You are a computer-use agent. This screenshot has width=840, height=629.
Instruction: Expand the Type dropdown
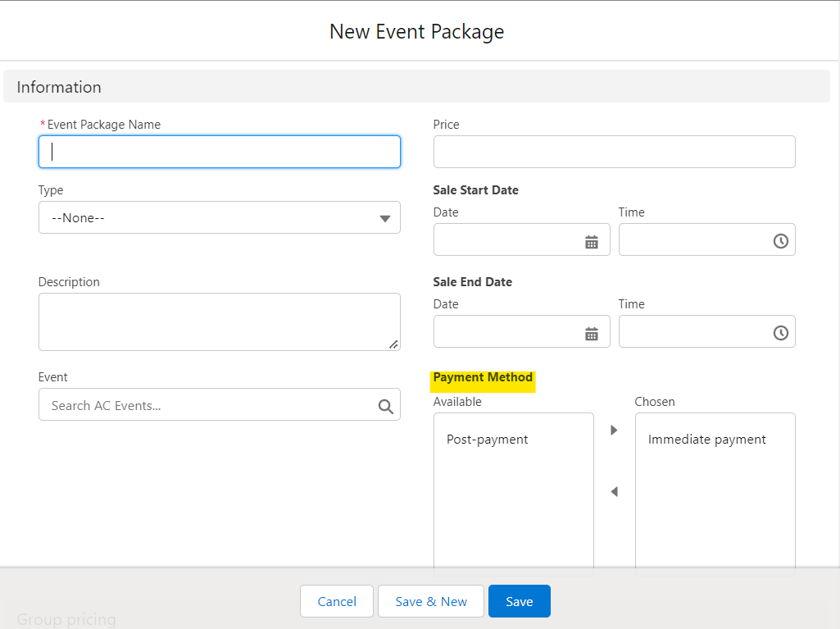(220, 218)
